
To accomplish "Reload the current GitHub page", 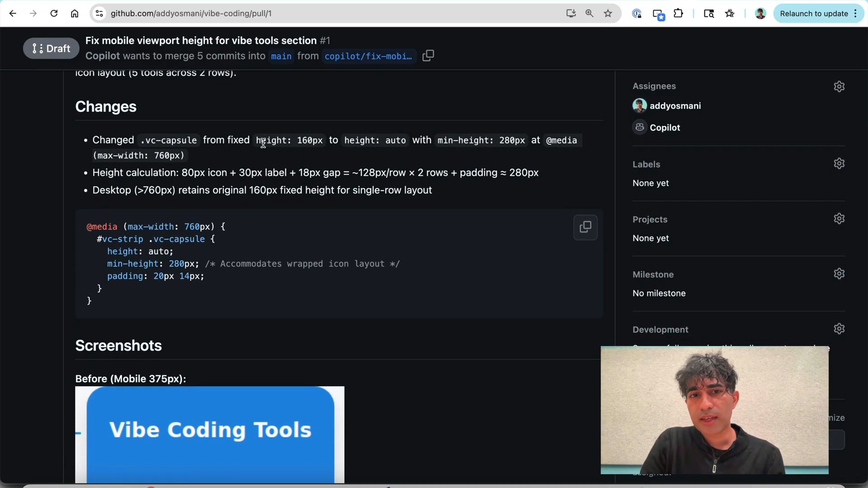I will pos(54,14).
